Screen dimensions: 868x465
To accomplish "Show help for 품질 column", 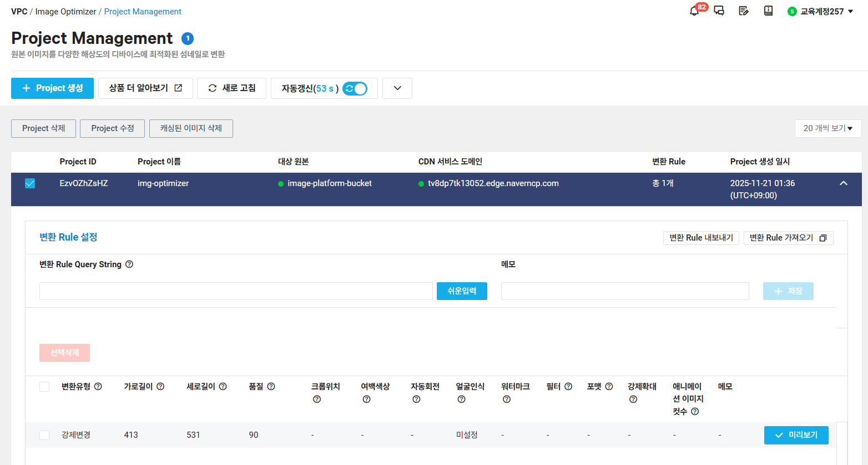I will click(271, 387).
